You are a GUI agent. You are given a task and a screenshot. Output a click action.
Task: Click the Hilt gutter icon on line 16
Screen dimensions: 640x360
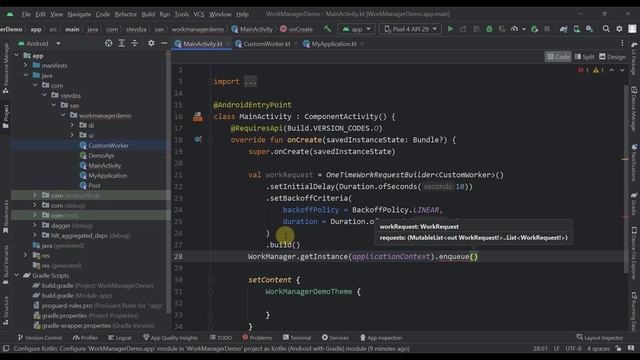pyautogui.click(x=198, y=117)
